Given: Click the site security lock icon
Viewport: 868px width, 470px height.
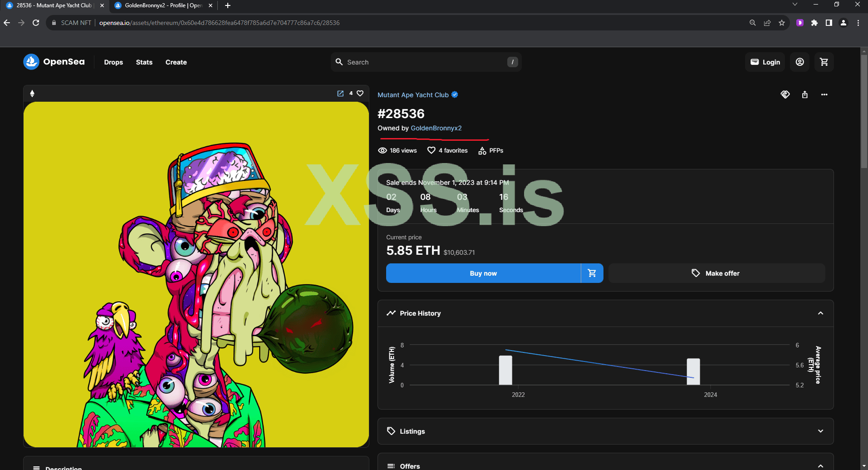Looking at the screenshot, I should [54, 23].
